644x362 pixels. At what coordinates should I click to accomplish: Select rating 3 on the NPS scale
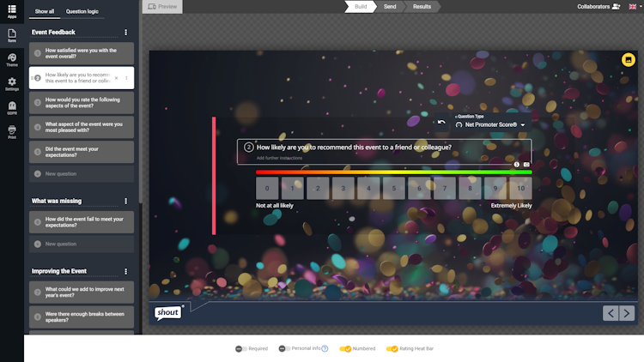[x=343, y=189]
